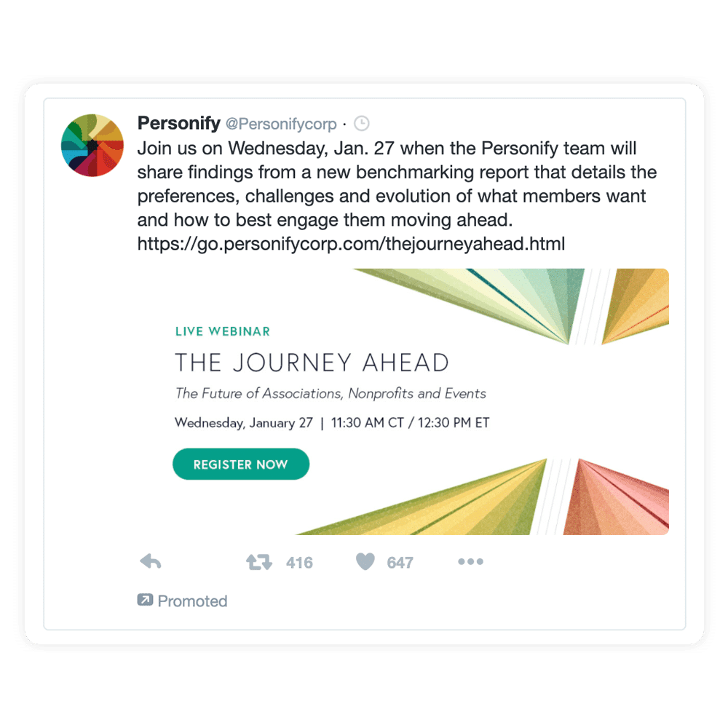
Task: Click THE JOURNEY AHEAD webinar title
Action: tap(312, 363)
